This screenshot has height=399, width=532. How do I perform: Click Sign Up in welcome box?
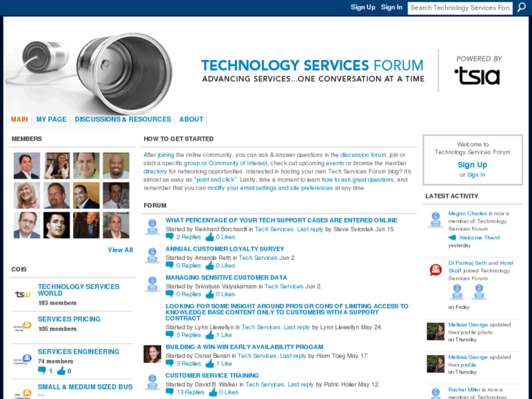coord(472,165)
